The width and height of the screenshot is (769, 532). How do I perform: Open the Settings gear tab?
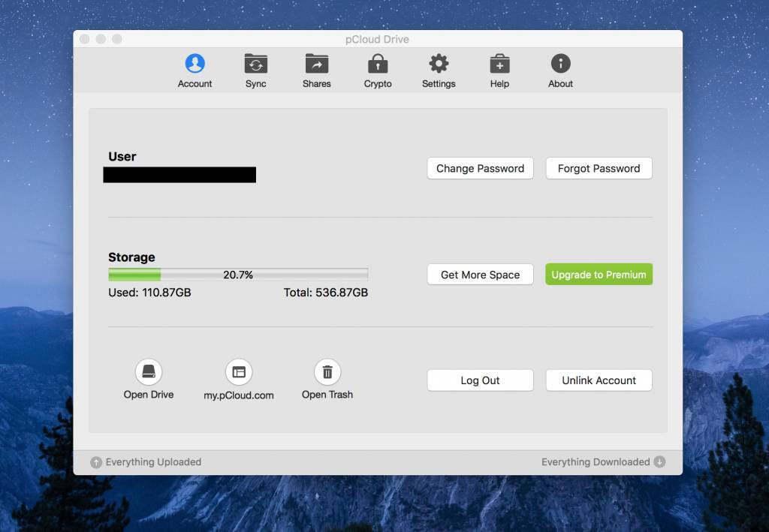[439, 71]
